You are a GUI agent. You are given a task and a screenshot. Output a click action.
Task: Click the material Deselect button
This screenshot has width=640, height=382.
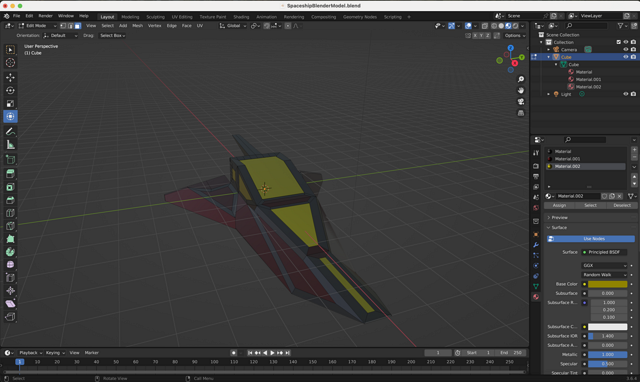tap(622, 205)
